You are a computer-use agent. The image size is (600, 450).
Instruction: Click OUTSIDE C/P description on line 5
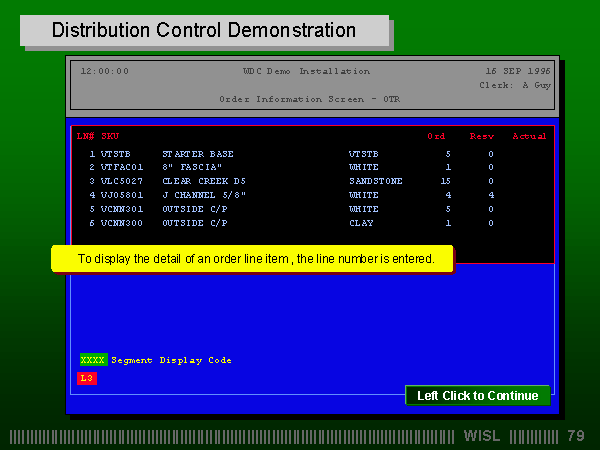(195, 209)
